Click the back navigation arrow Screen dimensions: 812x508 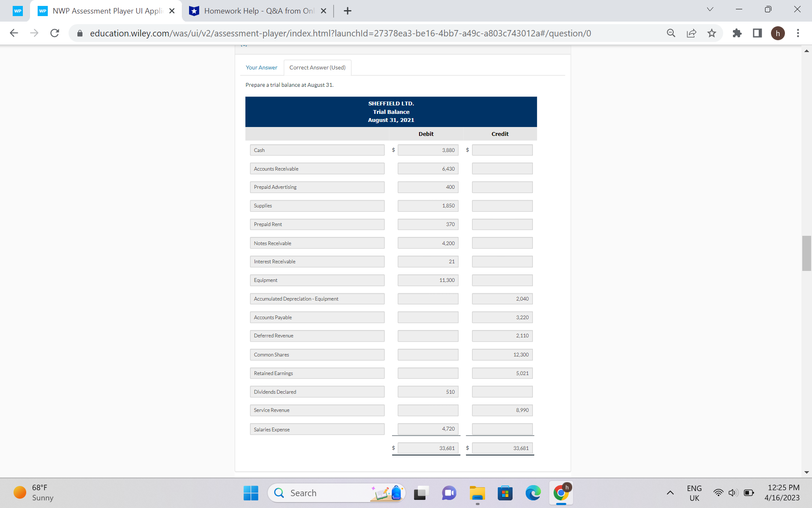pos(14,33)
